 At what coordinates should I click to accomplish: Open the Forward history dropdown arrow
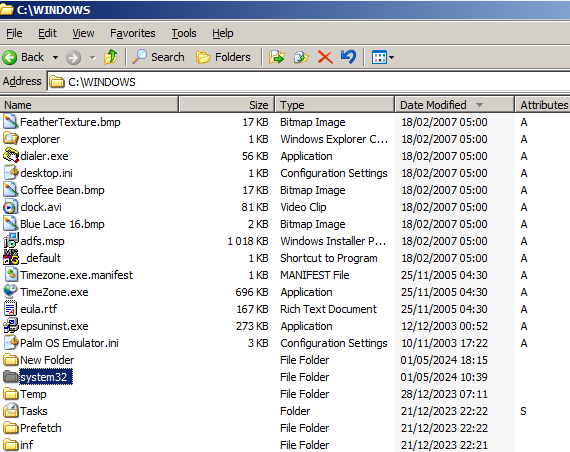92,57
